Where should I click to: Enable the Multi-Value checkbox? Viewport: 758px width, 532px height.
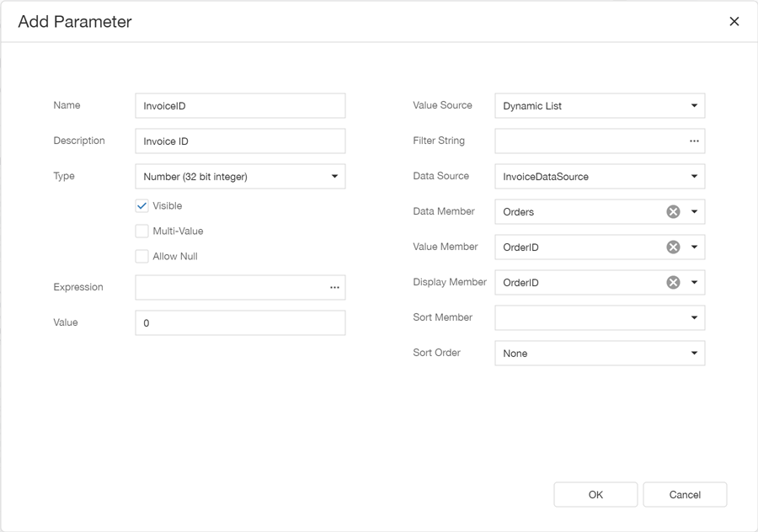click(142, 231)
